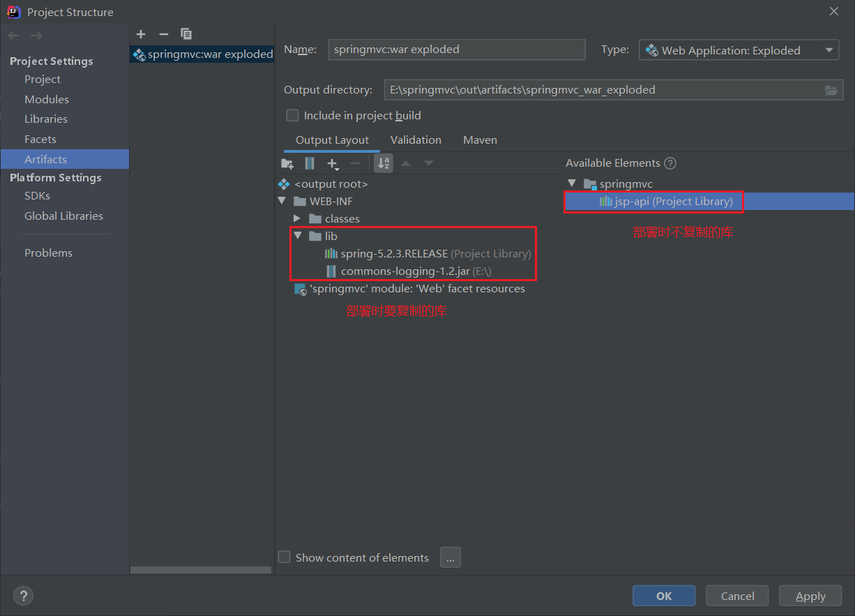Select the lib folder row
This screenshot has height=616, width=855.
[324, 236]
